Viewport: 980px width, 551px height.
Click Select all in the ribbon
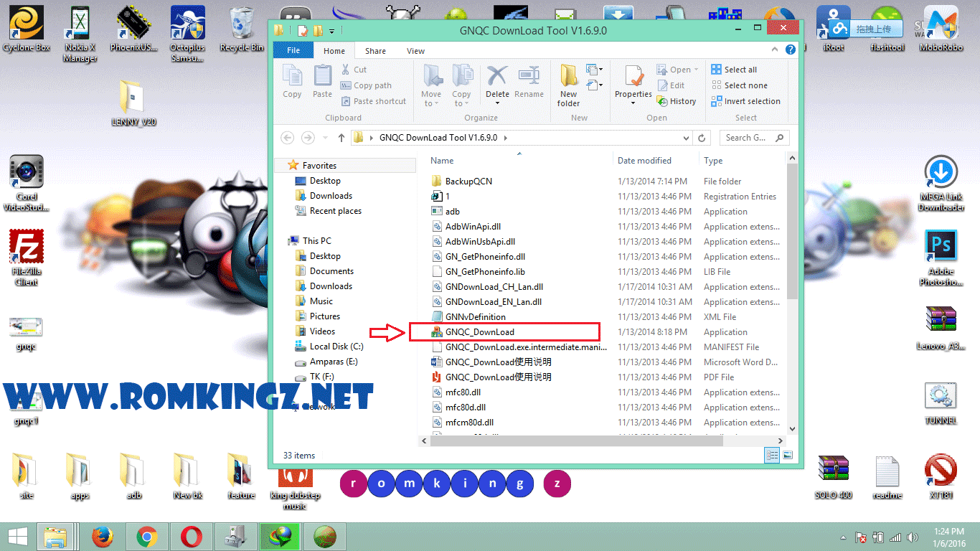(x=734, y=70)
